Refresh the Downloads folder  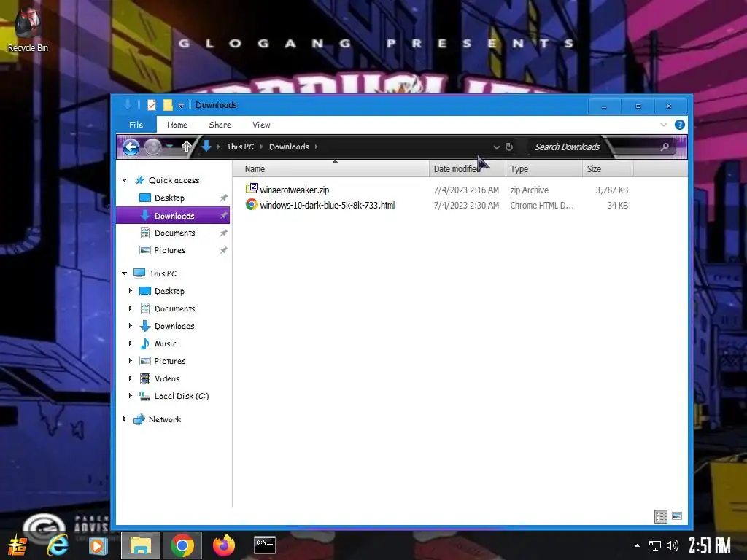(508, 147)
